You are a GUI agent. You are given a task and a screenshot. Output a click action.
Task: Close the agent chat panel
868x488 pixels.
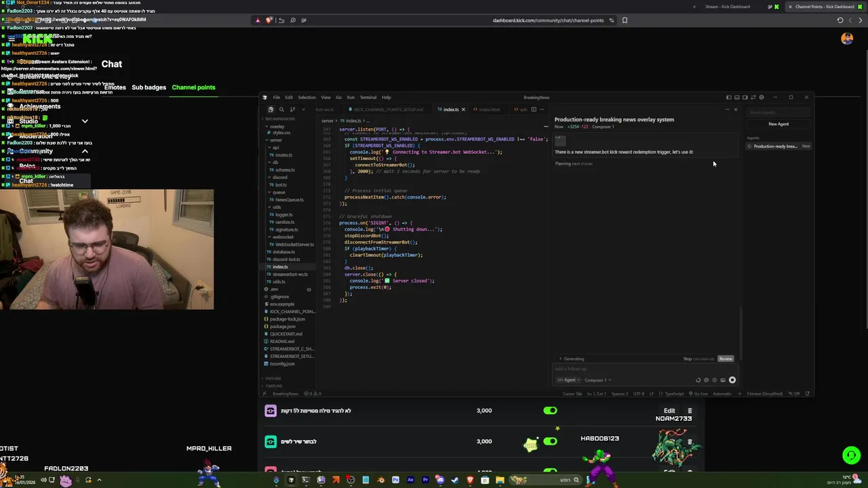[x=735, y=109]
